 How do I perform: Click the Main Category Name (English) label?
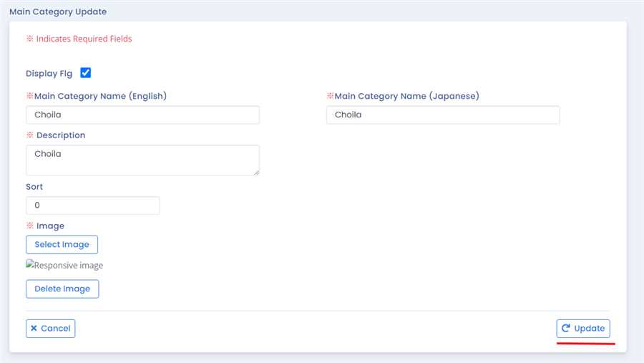pos(100,96)
